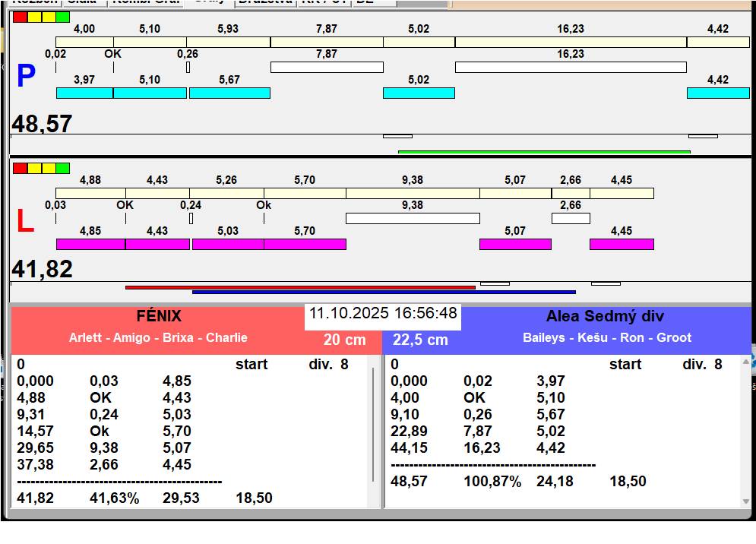This screenshot has height=544, width=756.
Task: Click the Alea Sedmý div team name header
Action: point(605,316)
